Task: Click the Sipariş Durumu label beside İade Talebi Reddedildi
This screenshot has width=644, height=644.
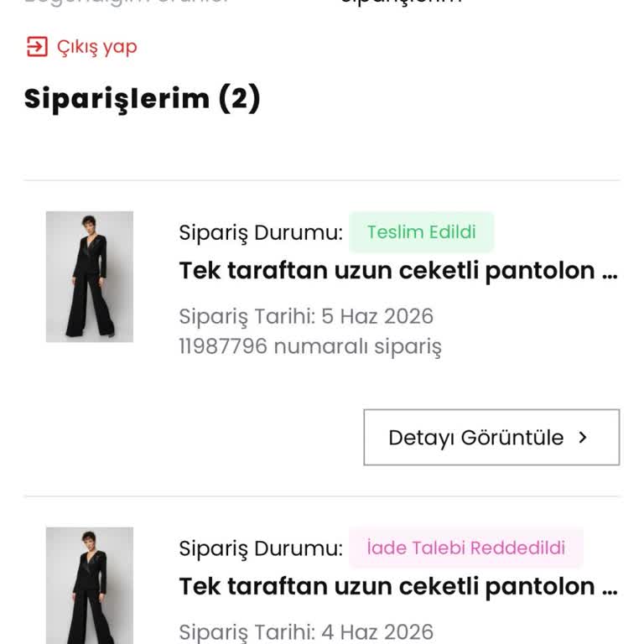Action: pos(261,548)
